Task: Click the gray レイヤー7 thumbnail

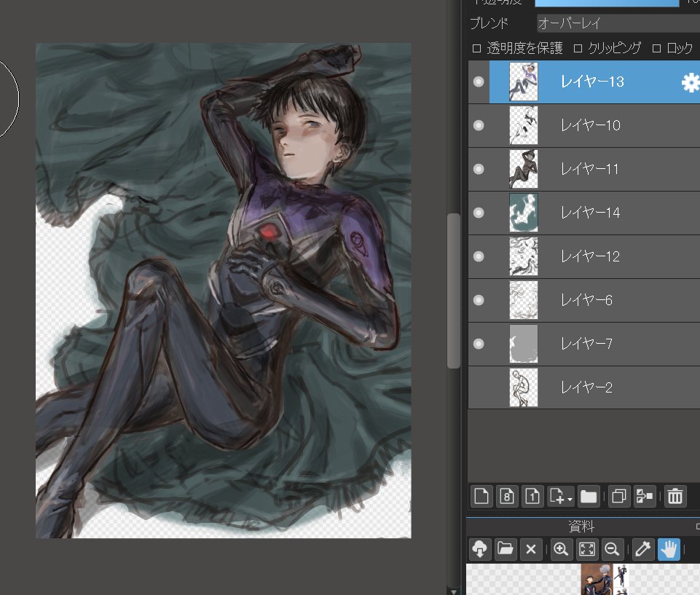Action: (x=524, y=344)
